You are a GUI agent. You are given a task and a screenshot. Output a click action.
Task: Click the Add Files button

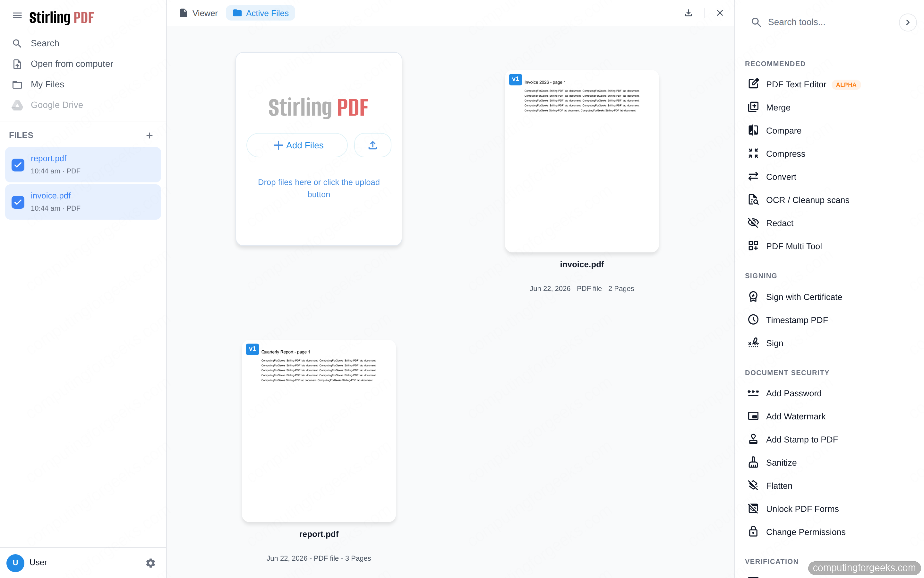(297, 145)
